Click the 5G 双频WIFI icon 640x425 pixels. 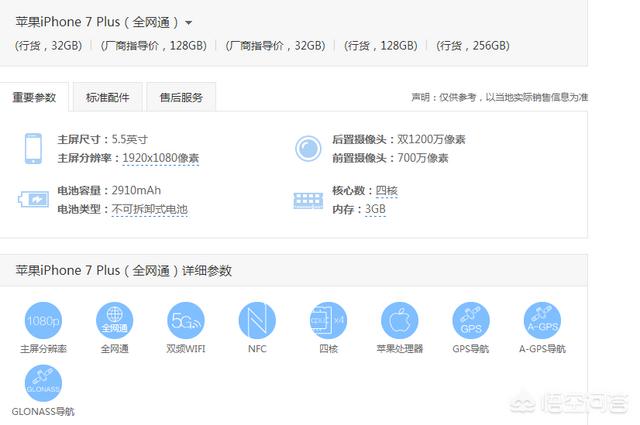click(x=186, y=320)
